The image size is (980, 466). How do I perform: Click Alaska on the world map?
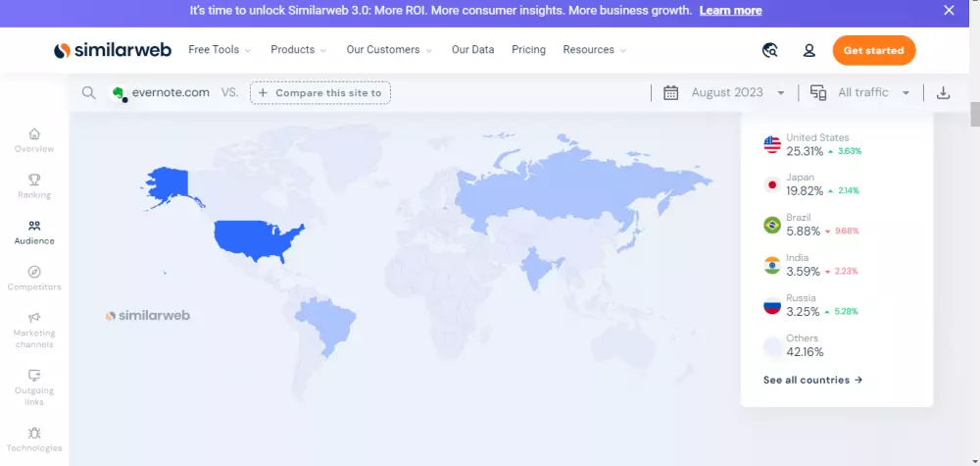[168, 182]
